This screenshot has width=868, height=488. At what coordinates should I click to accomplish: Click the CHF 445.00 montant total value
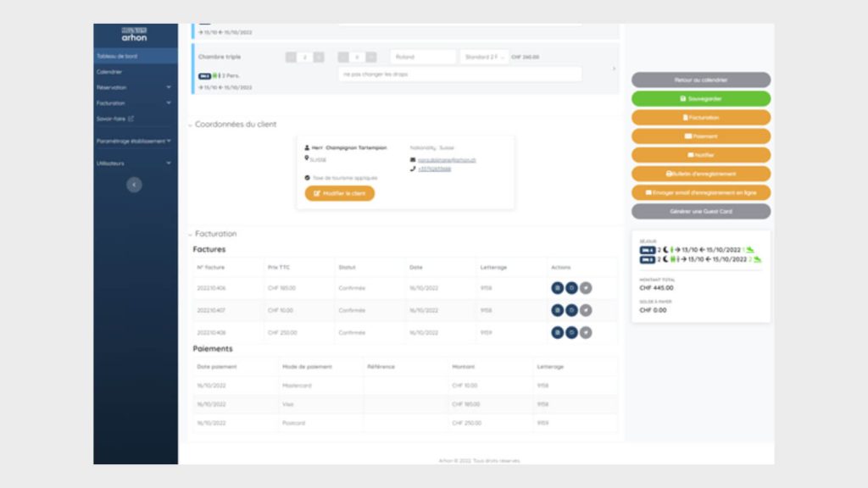tap(657, 288)
